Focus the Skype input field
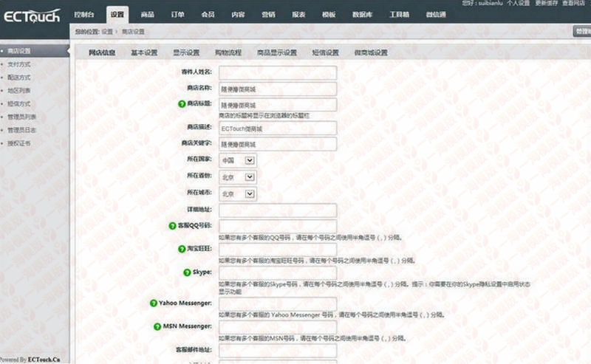 click(x=278, y=272)
